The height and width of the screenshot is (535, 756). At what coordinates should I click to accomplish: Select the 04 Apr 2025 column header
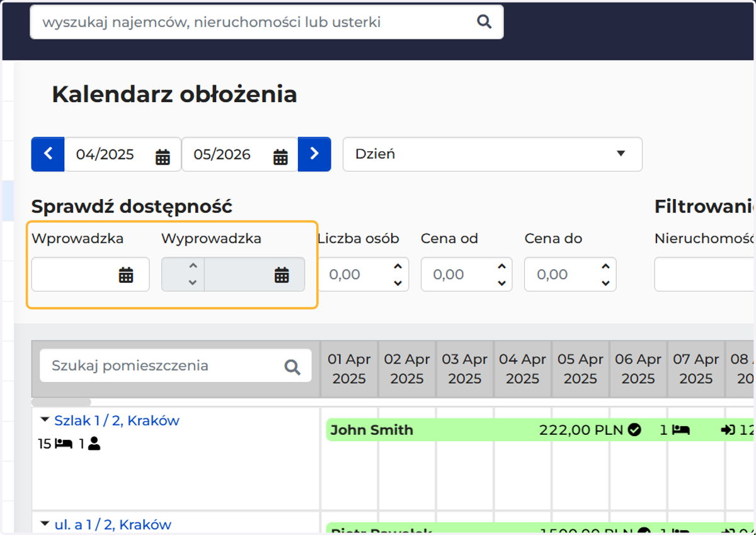(522, 369)
